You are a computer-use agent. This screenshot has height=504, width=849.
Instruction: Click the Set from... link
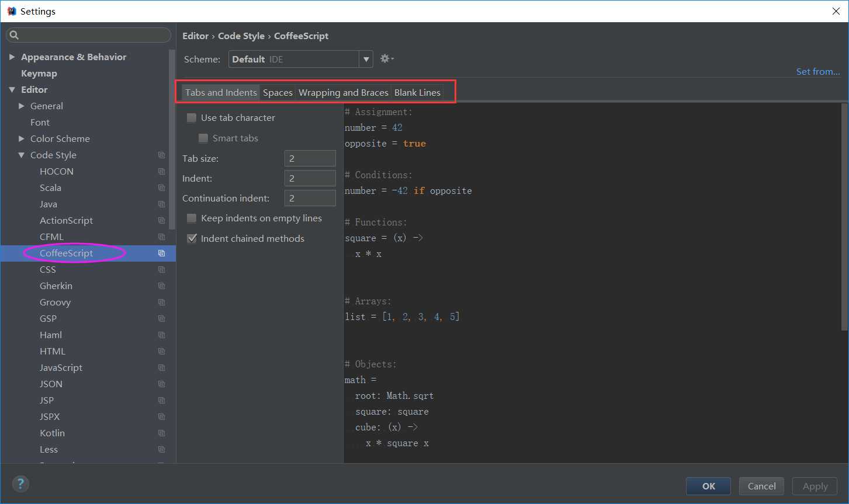[818, 71]
